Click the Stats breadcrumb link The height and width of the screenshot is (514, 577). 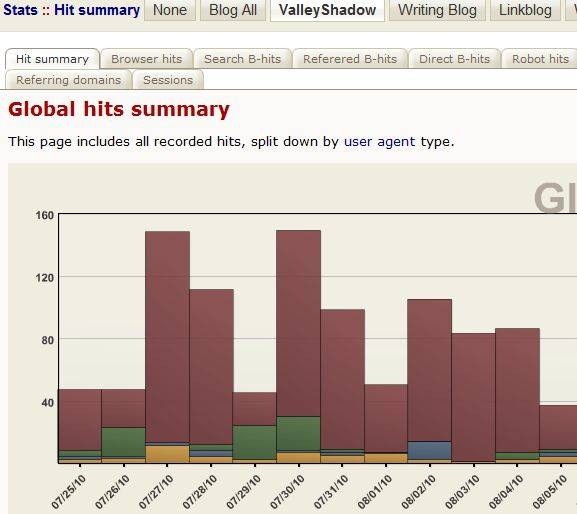click(x=20, y=10)
